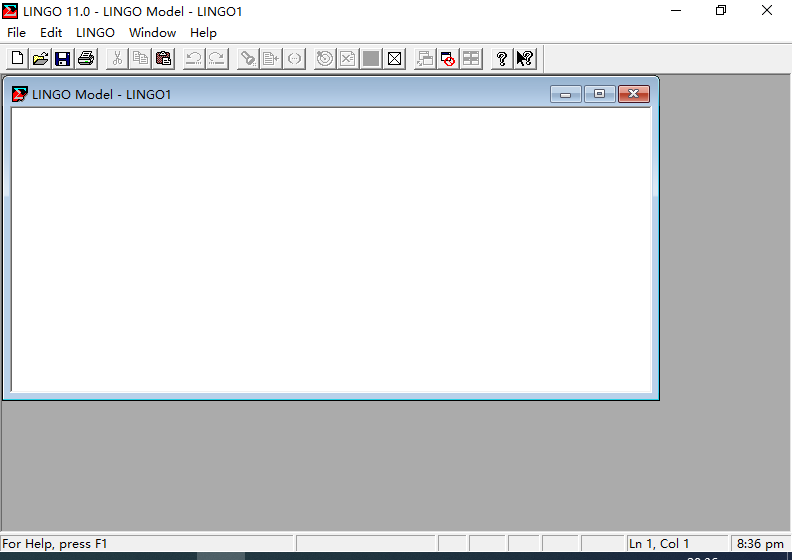Click the Find flashlight icon
Screen dimensions: 792x560
tap(248, 59)
